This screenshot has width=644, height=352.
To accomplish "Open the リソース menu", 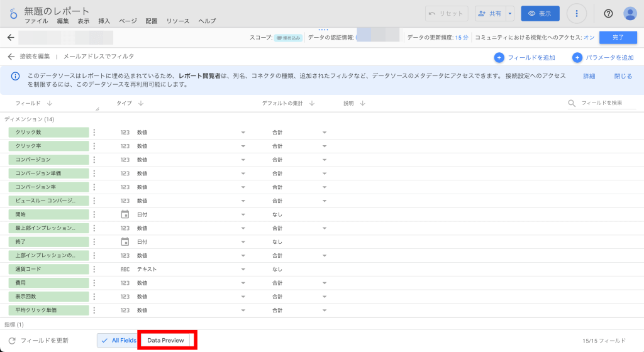I will [178, 21].
